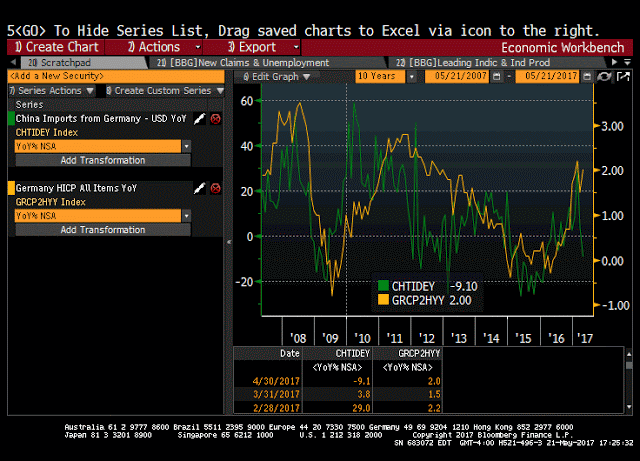Show previous tabs with left arrow

tap(13, 62)
